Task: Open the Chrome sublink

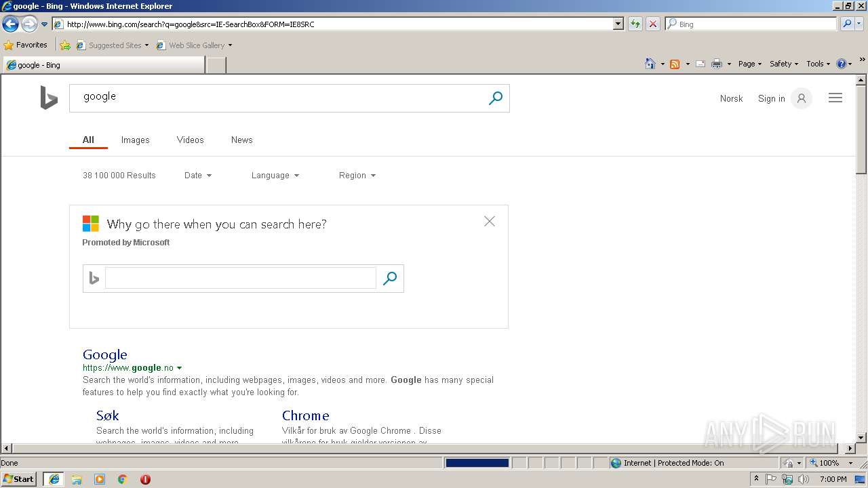Action: [306, 415]
